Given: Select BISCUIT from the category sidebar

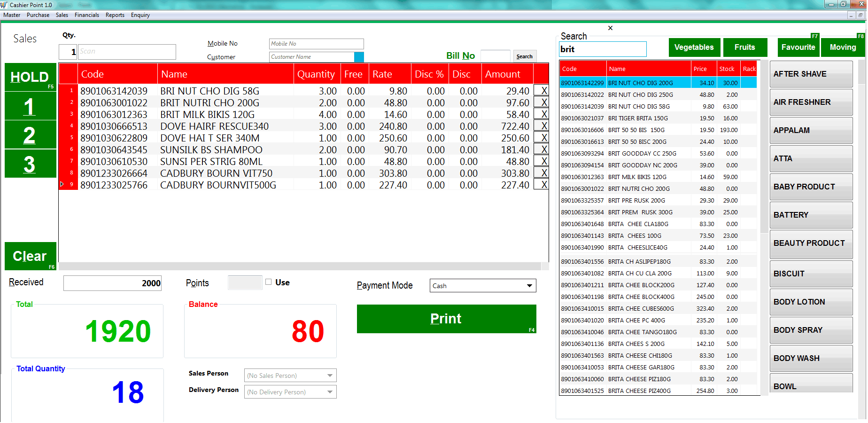Looking at the screenshot, I should click(x=811, y=274).
